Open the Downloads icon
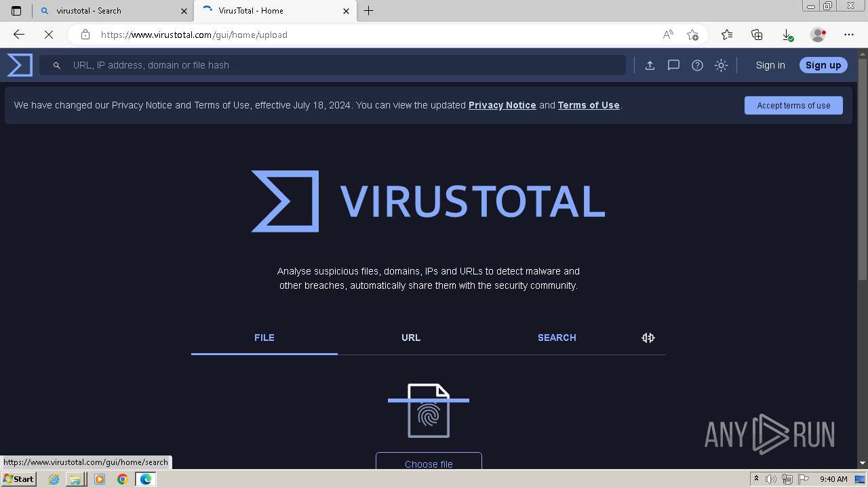The height and width of the screenshot is (488, 868). (x=787, y=35)
